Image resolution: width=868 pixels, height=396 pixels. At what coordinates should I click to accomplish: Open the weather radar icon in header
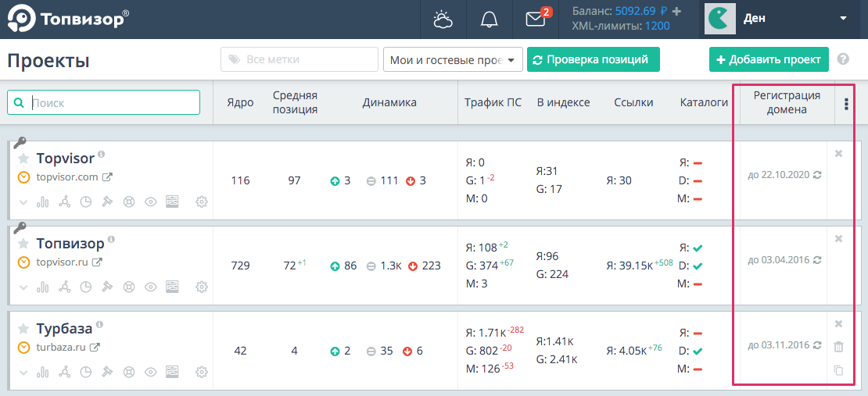click(443, 20)
